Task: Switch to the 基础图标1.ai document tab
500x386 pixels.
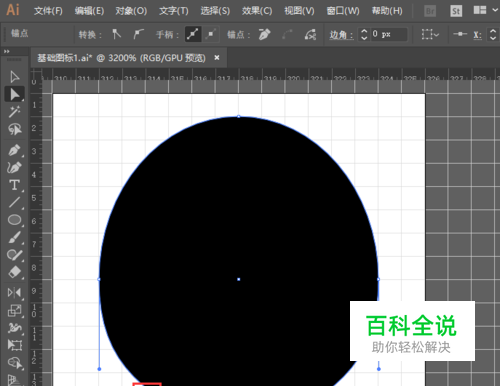Action: coord(121,58)
